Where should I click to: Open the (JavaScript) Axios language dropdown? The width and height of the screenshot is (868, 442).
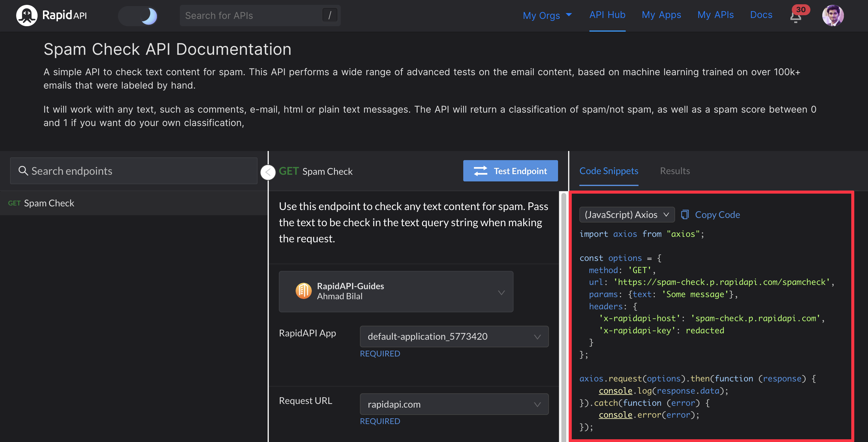coord(626,214)
